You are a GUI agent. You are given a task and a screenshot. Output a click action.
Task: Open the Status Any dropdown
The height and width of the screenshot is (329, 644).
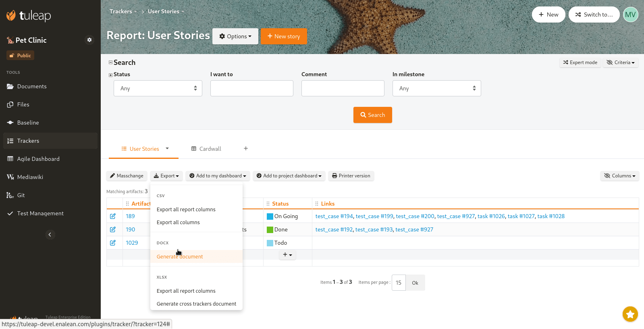tap(158, 88)
